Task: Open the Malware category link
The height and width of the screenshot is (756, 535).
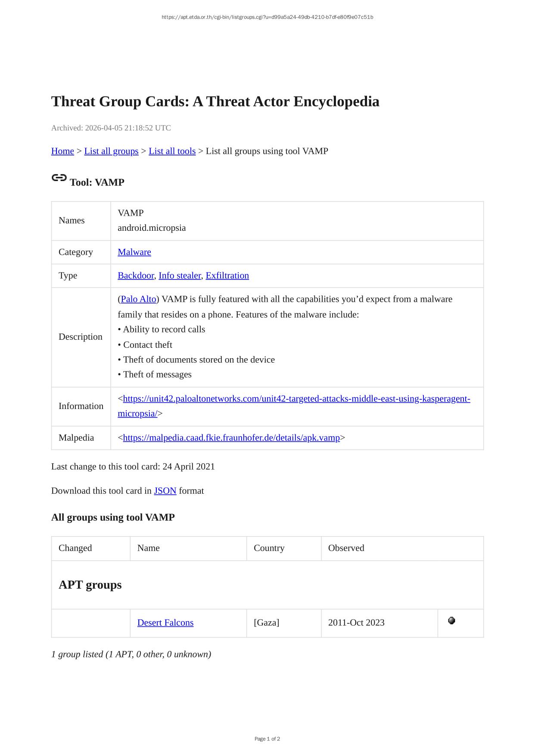Action: click(x=134, y=252)
